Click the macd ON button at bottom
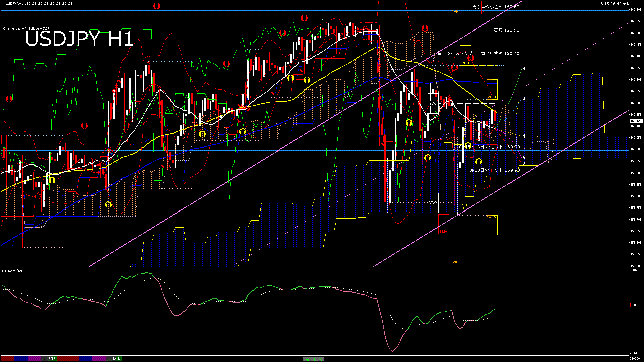 [314, 359]
